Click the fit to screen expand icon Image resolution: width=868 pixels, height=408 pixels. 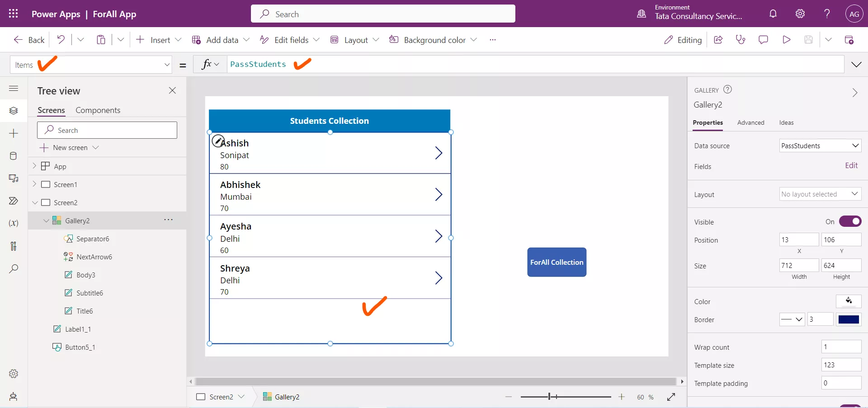(671, 397)
